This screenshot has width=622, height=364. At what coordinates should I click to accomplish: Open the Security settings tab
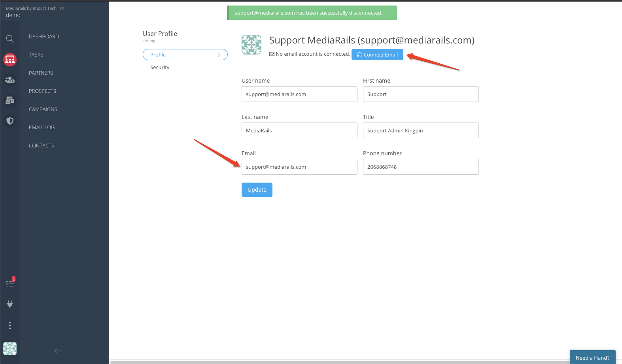[x=160, y=68]
